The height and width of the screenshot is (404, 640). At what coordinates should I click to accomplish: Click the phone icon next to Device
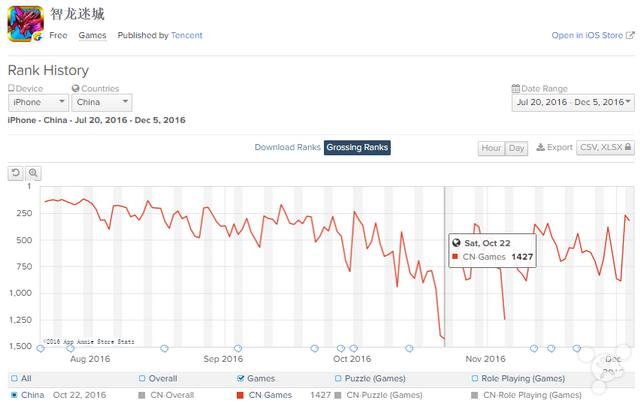(11, 89)
